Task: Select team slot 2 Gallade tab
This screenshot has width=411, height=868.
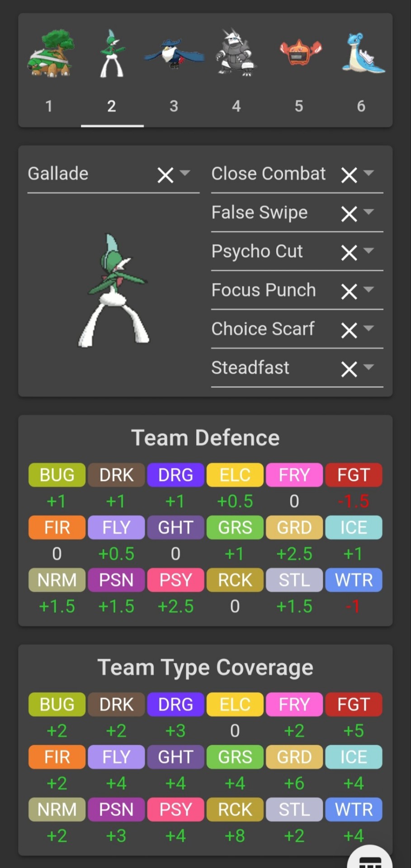Action: tap(112, 70)
